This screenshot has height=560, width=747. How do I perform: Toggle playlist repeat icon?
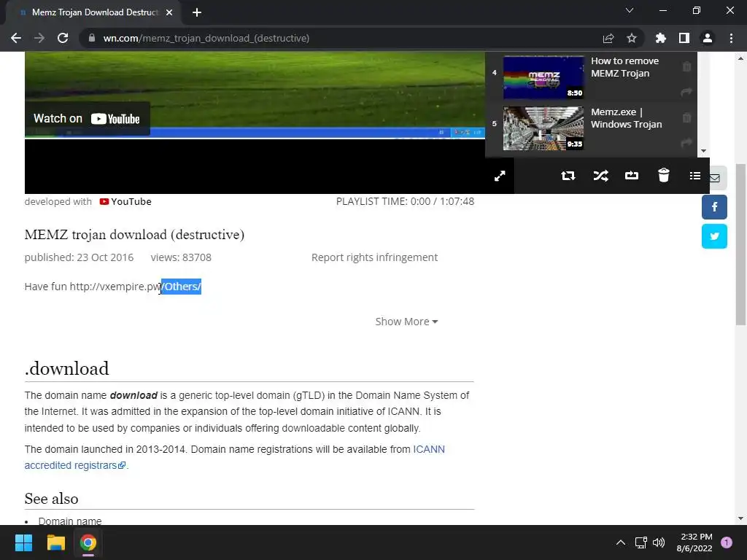click(568, 176)
